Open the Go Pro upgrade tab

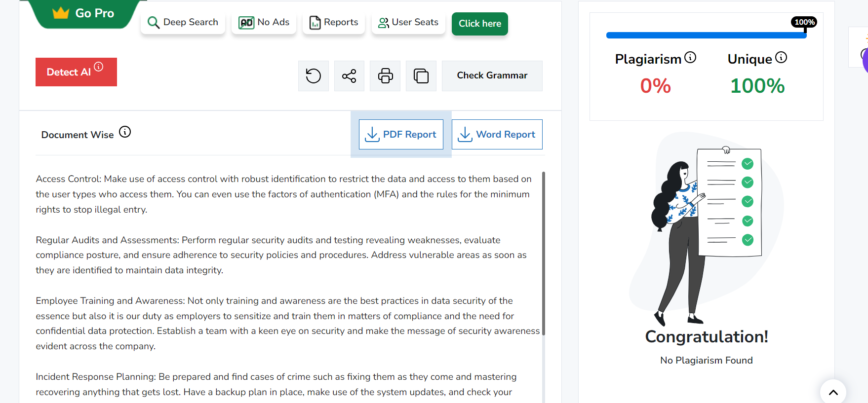(84, 14)
